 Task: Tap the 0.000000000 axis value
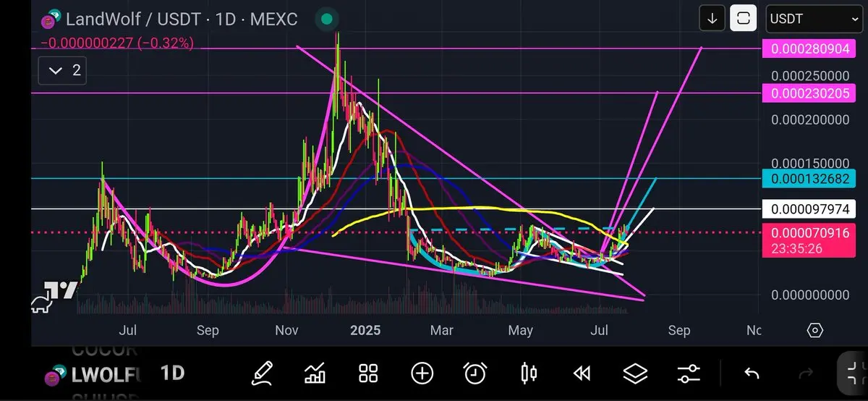[810, 295]
